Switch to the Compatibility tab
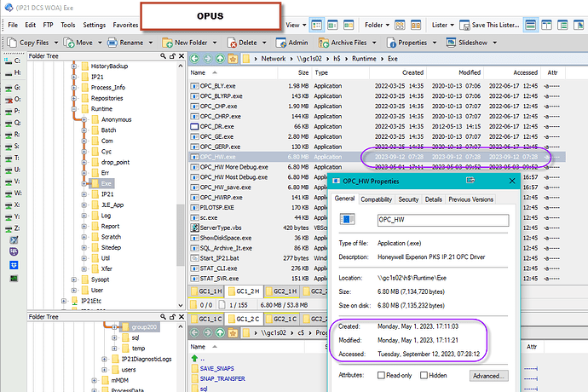This screenshot has height=392, width=588. (x=376, y=199)
